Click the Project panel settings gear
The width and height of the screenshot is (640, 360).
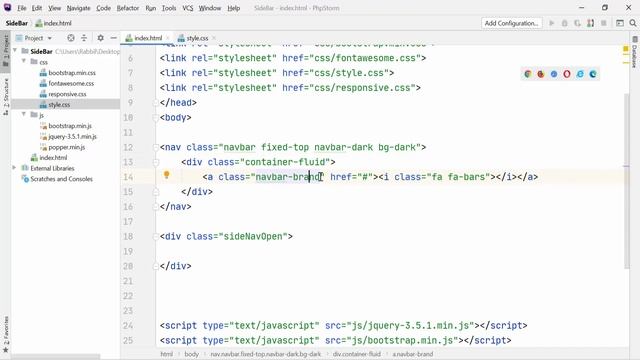100,38
